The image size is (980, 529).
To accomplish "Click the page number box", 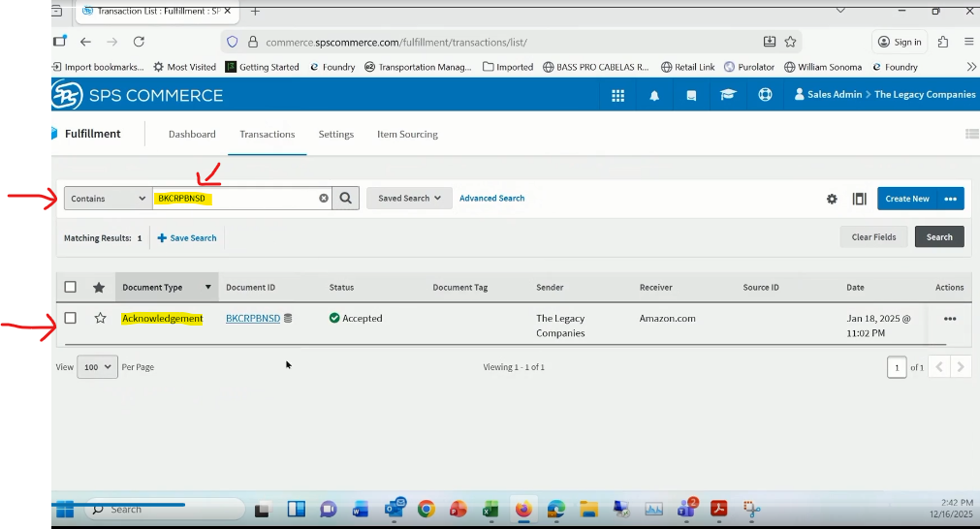I will (x=897, y=367).
